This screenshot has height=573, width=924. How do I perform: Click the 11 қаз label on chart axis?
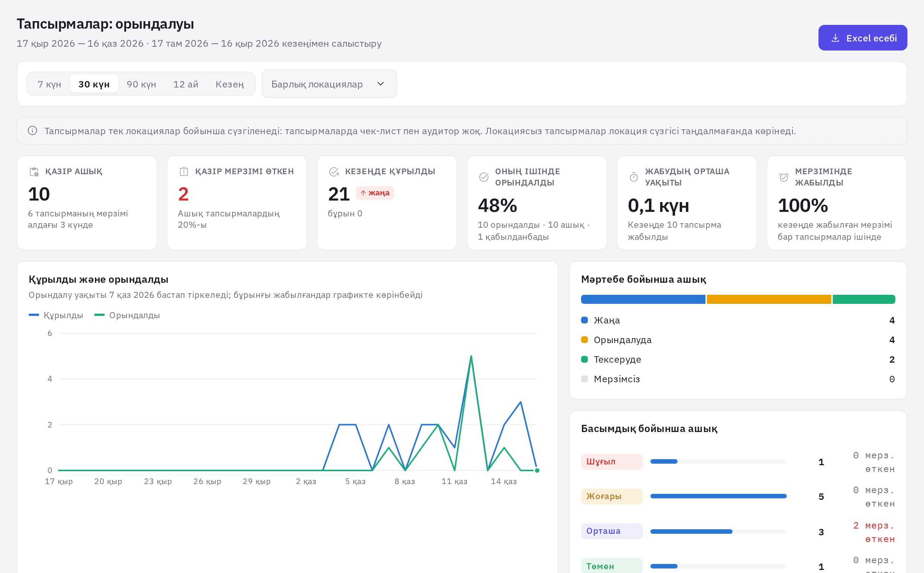(454, 481)
